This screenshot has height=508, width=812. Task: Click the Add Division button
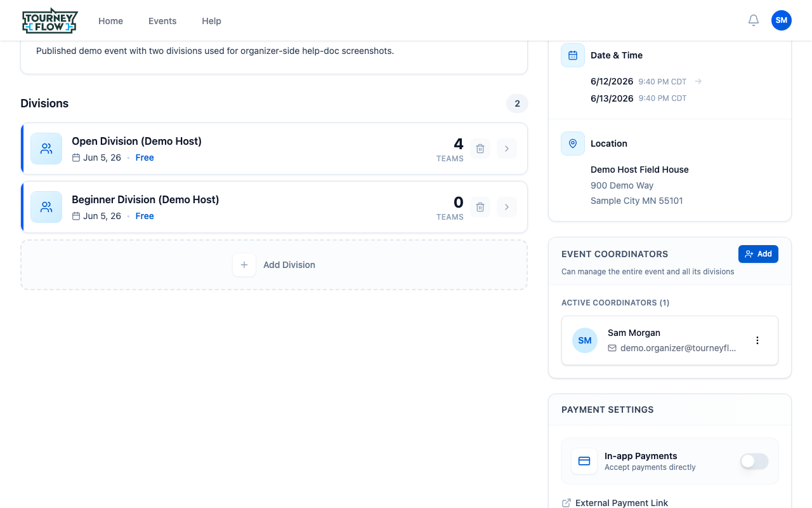pyautogui.click(x=274, y=265)
